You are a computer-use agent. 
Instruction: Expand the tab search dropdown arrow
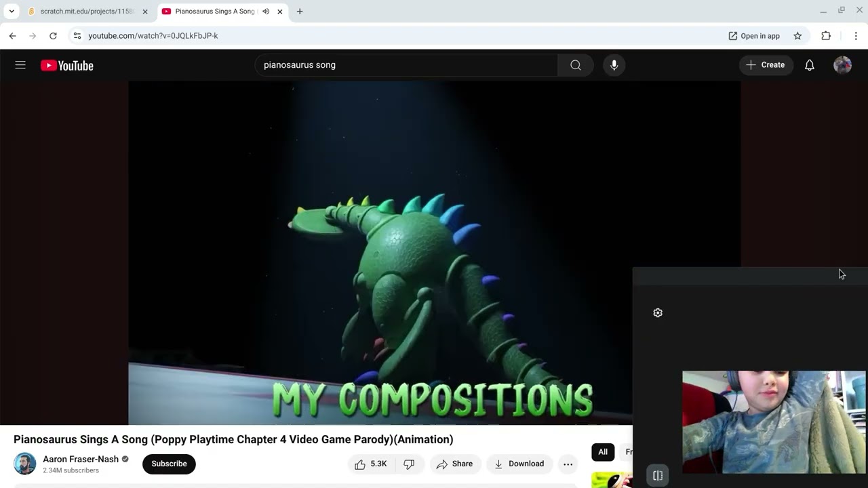(x=12, y=12)
